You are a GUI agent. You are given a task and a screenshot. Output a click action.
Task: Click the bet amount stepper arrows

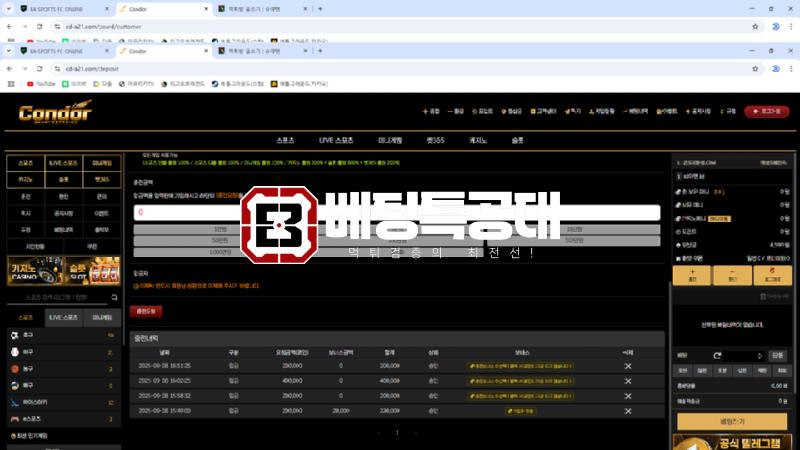click(760, 356)
